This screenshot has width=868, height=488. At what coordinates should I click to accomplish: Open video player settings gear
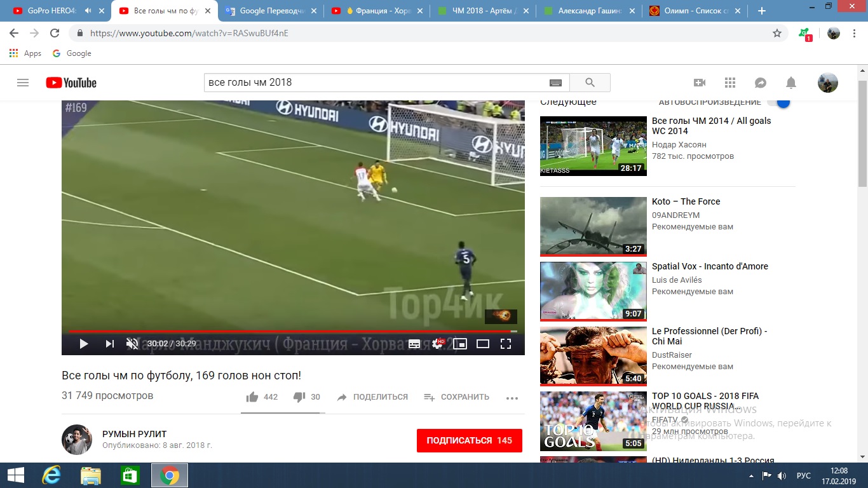click(438, 344)
